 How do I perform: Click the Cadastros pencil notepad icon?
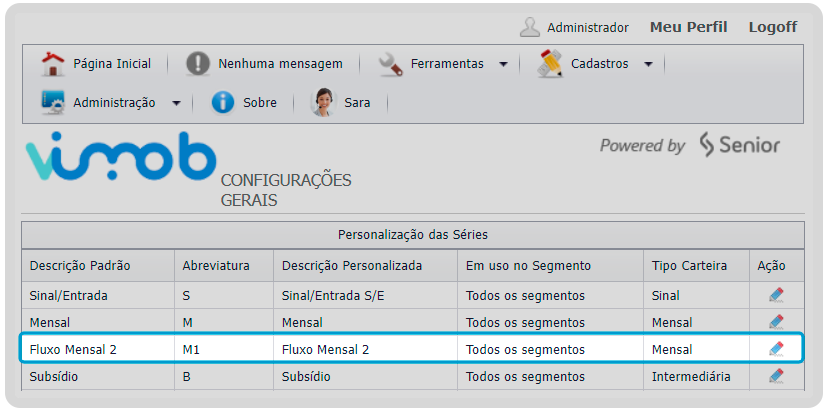(550, 64)
